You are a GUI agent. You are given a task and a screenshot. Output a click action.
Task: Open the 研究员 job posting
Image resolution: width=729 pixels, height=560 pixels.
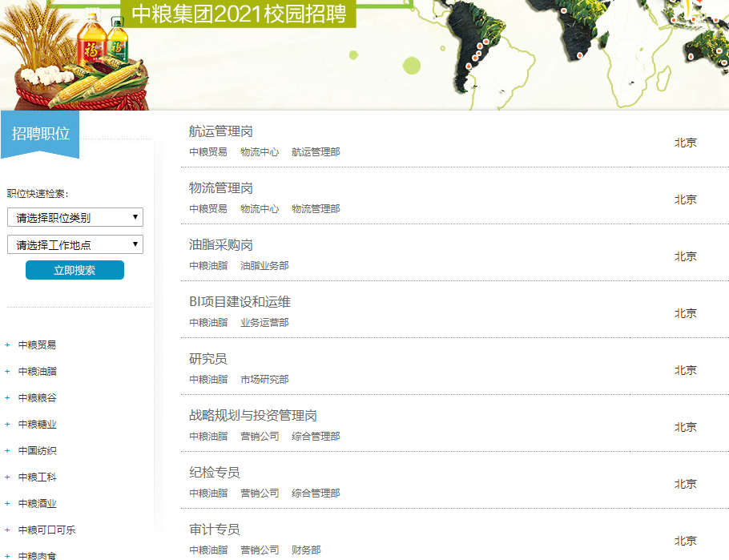click(x=207, y=359)
